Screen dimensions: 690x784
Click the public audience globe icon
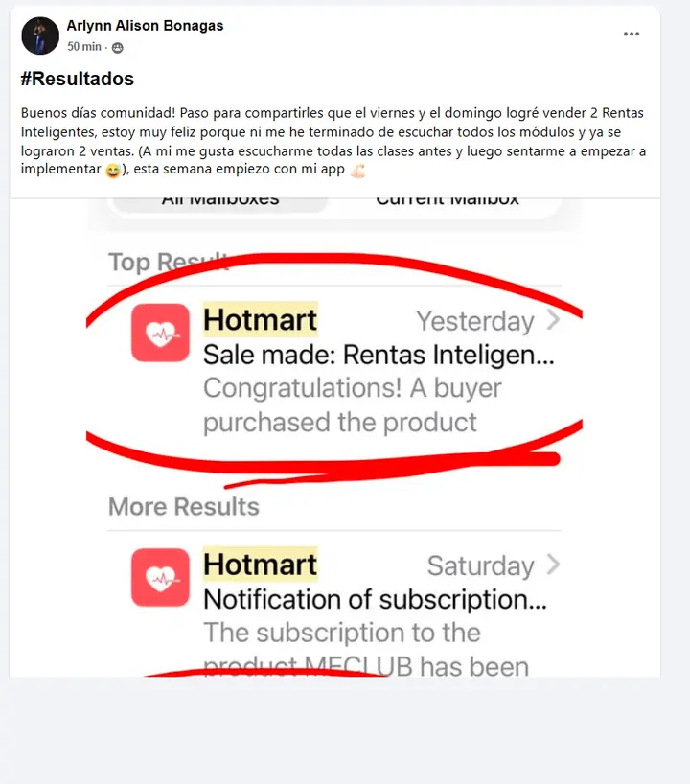click(x=118, y=48)
